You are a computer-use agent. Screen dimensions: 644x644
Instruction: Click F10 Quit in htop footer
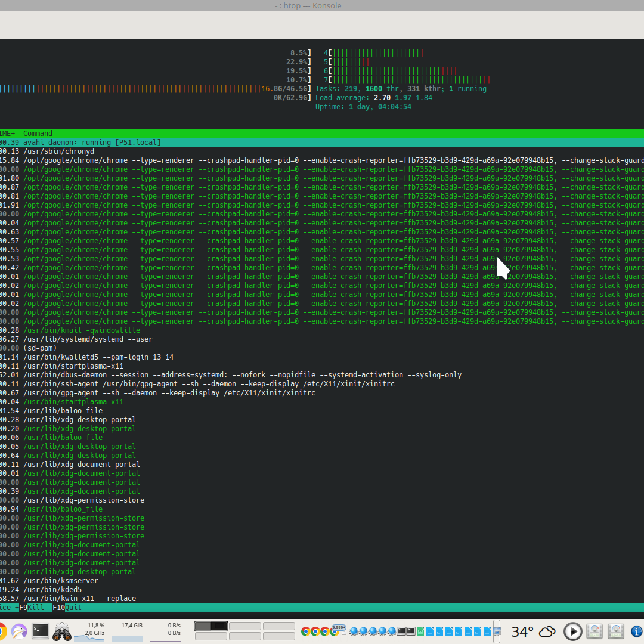pos(67,608)
